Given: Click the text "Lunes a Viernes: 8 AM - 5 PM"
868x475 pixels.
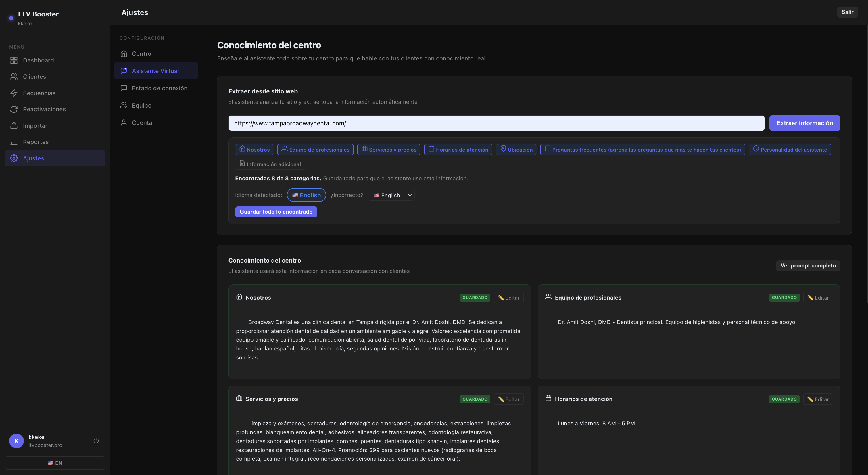Looking at the screenshot, I should tap(596, 424).
